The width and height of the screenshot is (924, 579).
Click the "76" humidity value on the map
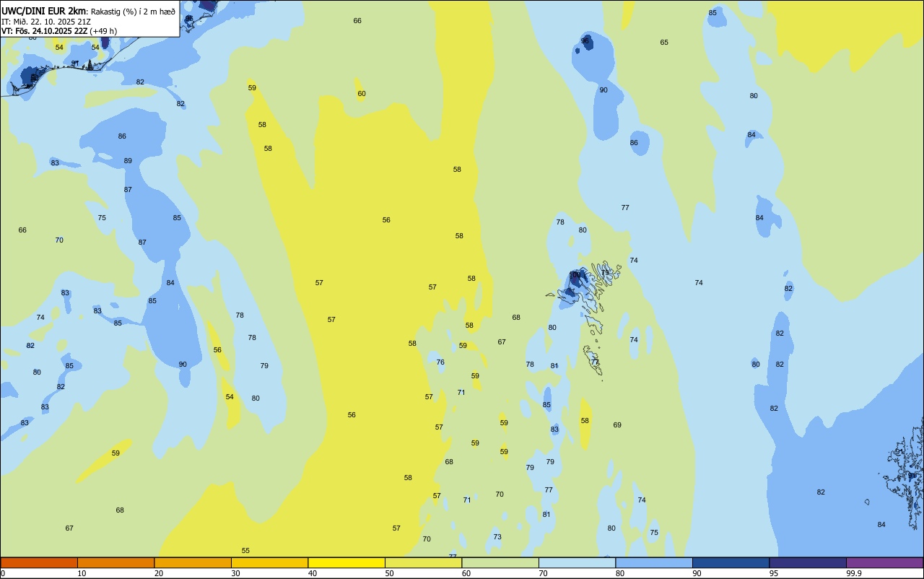click(440, 362)
